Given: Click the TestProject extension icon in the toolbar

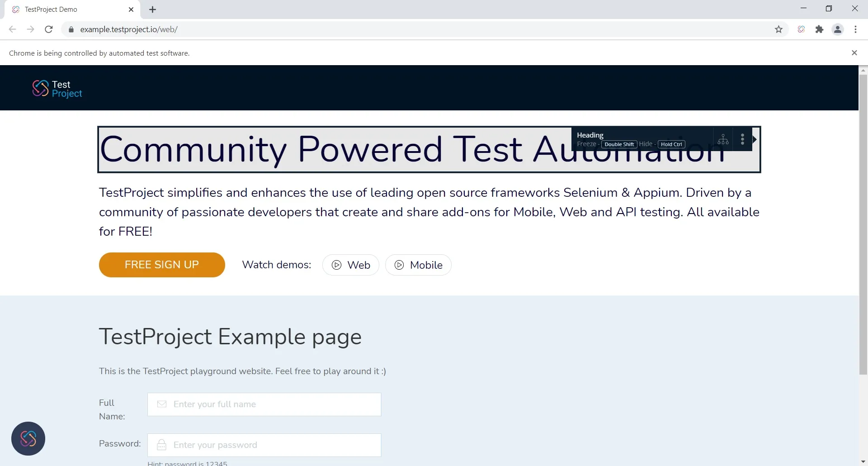Looking at the screenshot, I should 802,29.
